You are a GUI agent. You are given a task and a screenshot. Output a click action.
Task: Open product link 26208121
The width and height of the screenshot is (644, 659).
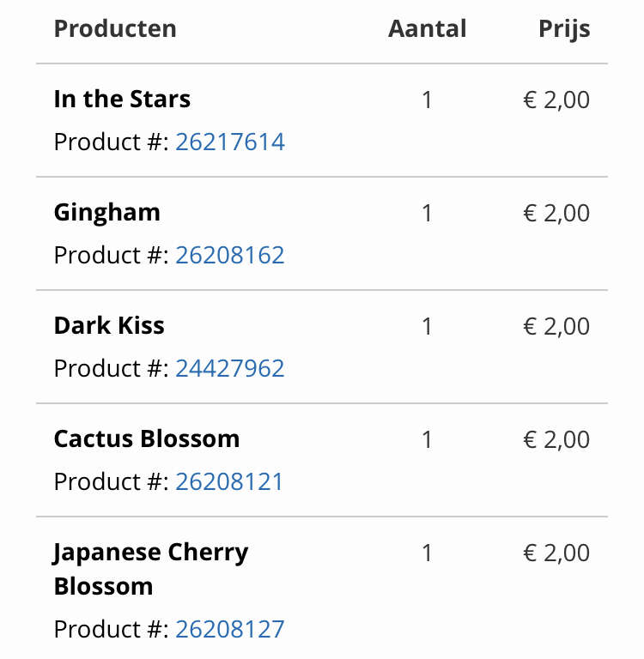click(229, 481)
